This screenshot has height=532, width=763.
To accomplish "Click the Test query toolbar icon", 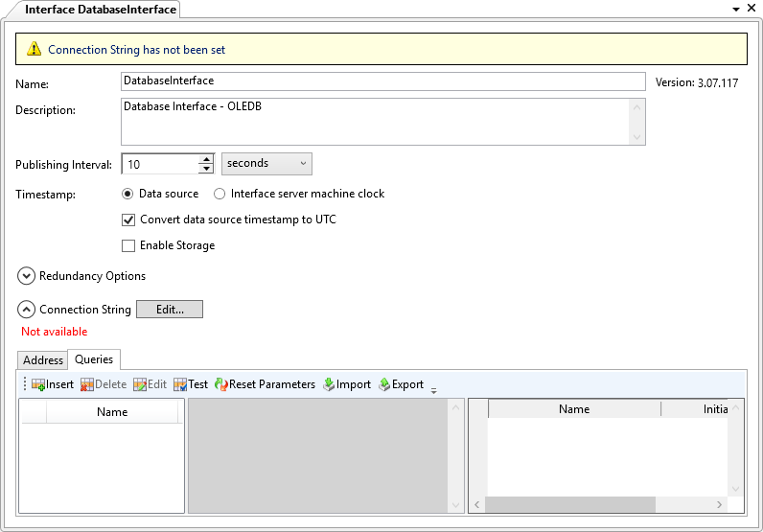I will coord(180,384).
